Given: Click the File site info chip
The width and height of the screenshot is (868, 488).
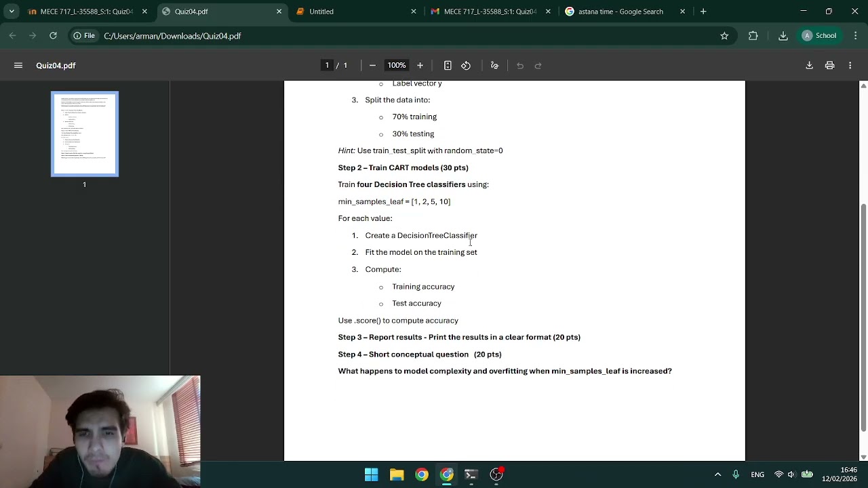Looking at the screenshot, I should click(84, 36).
